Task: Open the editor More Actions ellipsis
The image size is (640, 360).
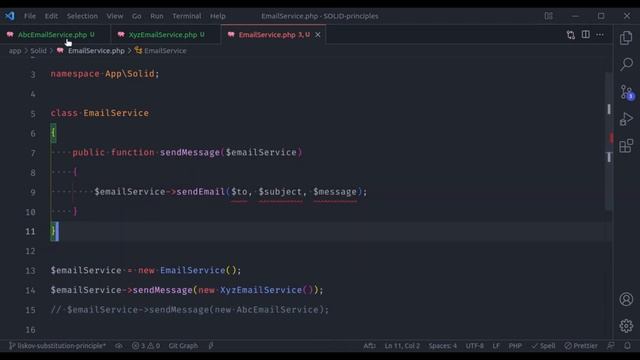Action: point(600,35)
